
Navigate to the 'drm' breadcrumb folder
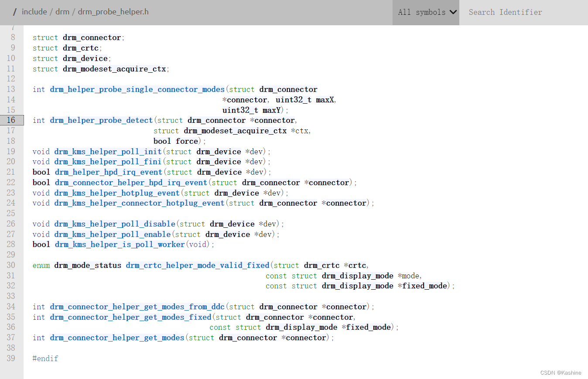coord(62,12)
